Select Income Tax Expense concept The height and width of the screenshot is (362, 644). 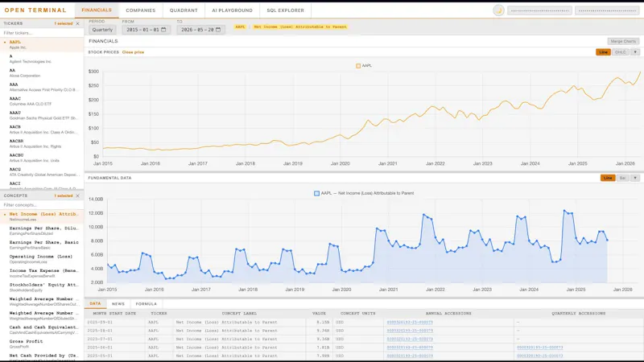[x=42, y=274]
